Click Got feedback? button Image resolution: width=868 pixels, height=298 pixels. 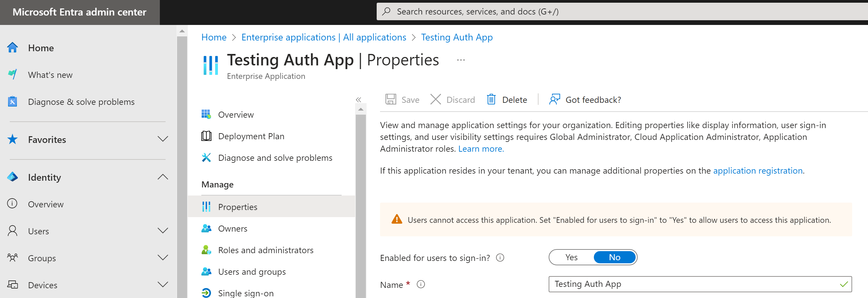tap(585, 99)
